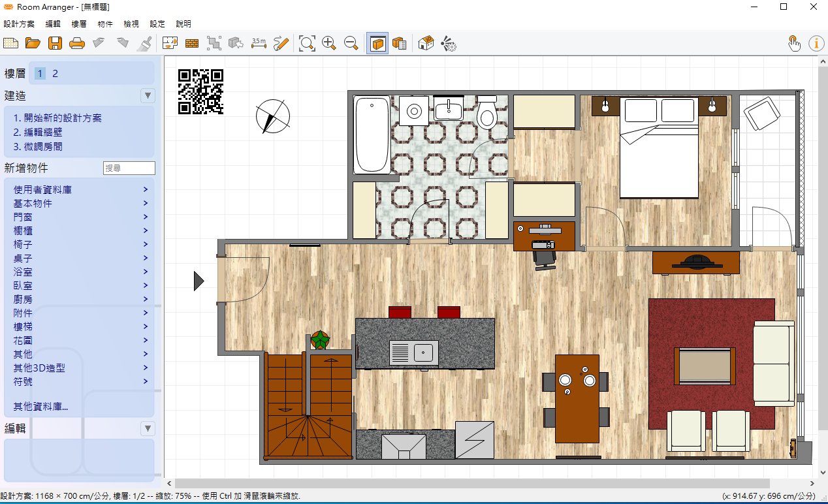The image size is (828, 504).
Task: Save the design with the floppy disk icon
Action: coord(55,44)
